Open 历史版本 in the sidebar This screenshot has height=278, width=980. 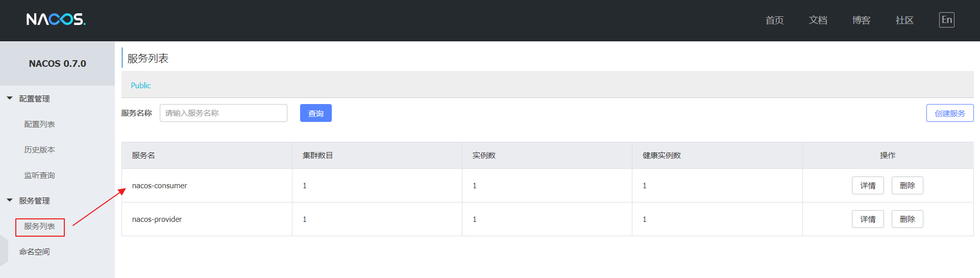39,149
